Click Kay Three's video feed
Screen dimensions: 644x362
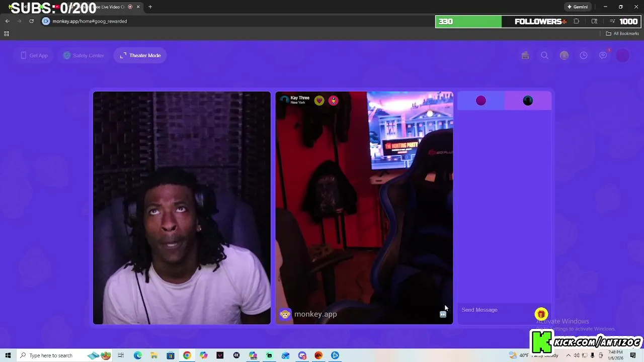point(364,208)
